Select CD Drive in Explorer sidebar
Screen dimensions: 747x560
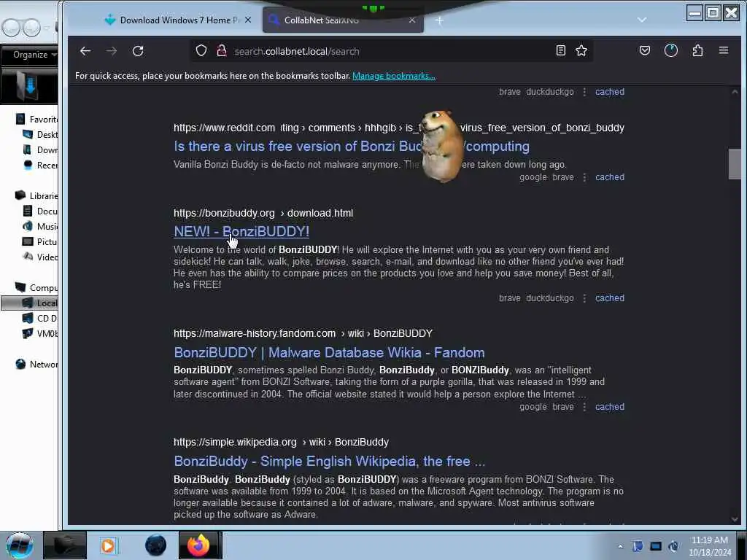41,318
